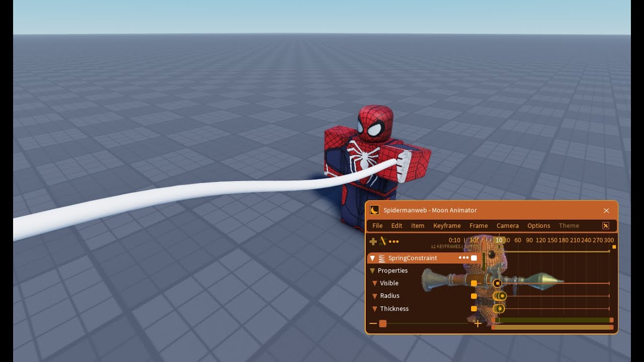Toggle the white square on the SpringConstraint row
Screen dimensions: 644x362
(474, 258)
